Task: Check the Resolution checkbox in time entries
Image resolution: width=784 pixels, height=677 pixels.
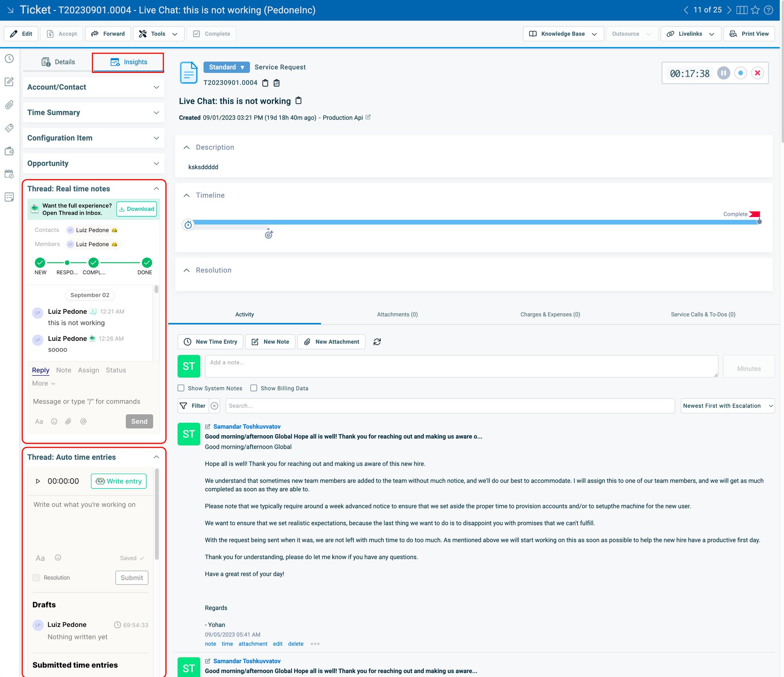Action: tap(36, 577)
